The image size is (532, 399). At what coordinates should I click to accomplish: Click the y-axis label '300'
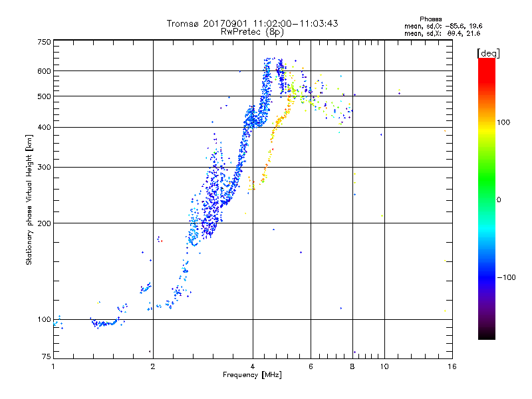(x=44, y=168)
